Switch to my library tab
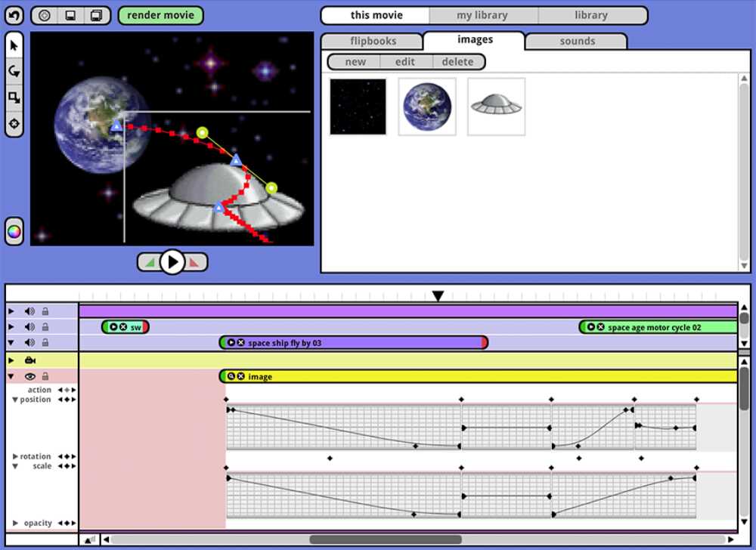756x550 pixels. pos(482,15)
